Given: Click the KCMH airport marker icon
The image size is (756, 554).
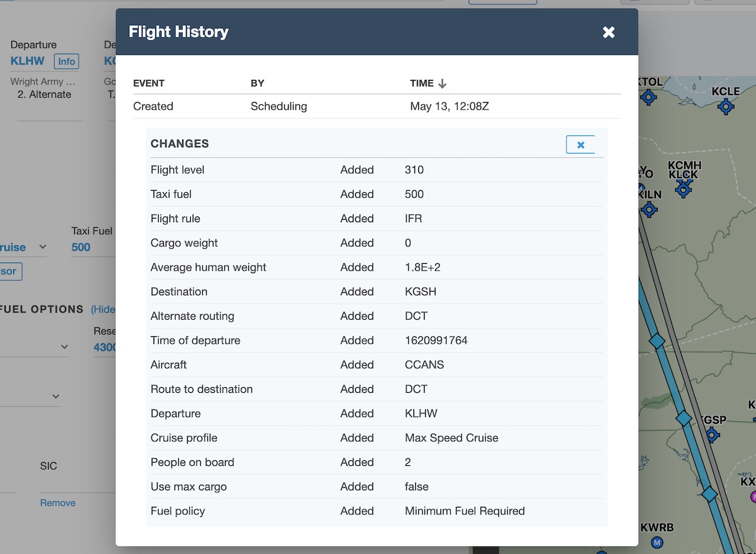Looking at the screenshot, I should (x=684, y=188).
